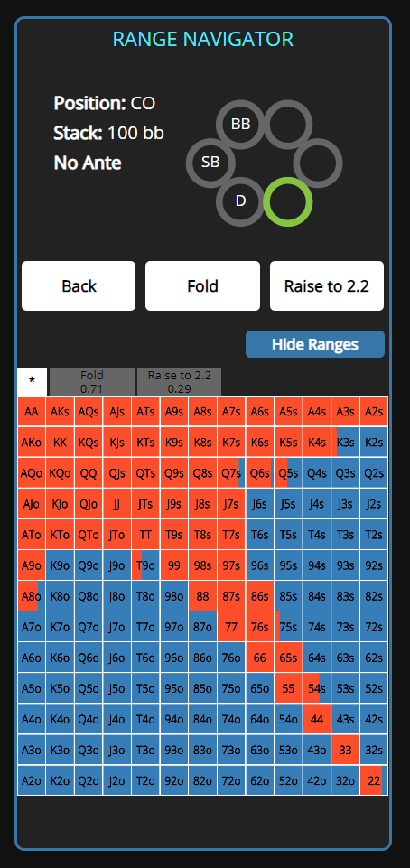The image size is (410, 868).
Task: Select the BB seat circle
Action: [240, 125]
